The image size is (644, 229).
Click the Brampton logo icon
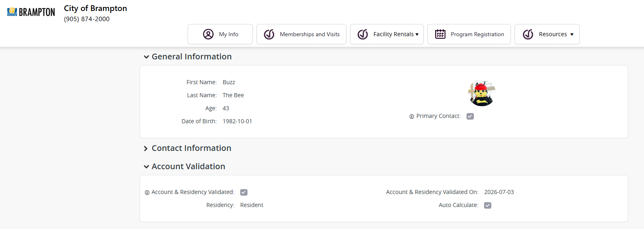pos(31,12)
